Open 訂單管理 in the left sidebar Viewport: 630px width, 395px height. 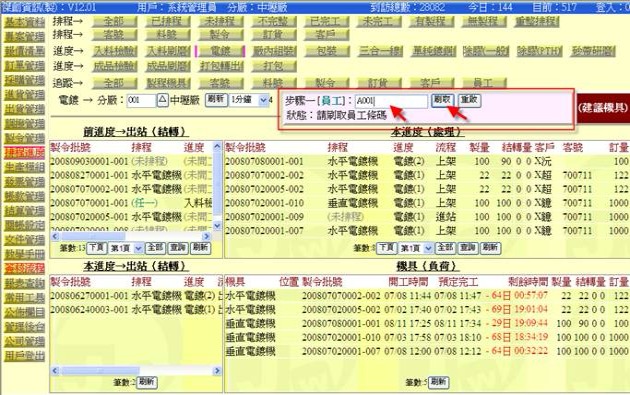(x=25, y=65)
